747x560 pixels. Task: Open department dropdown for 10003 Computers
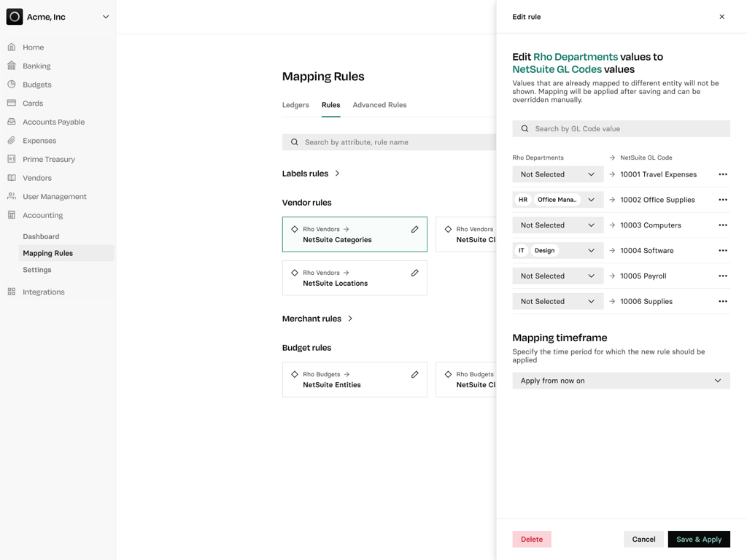coord(558,225)
